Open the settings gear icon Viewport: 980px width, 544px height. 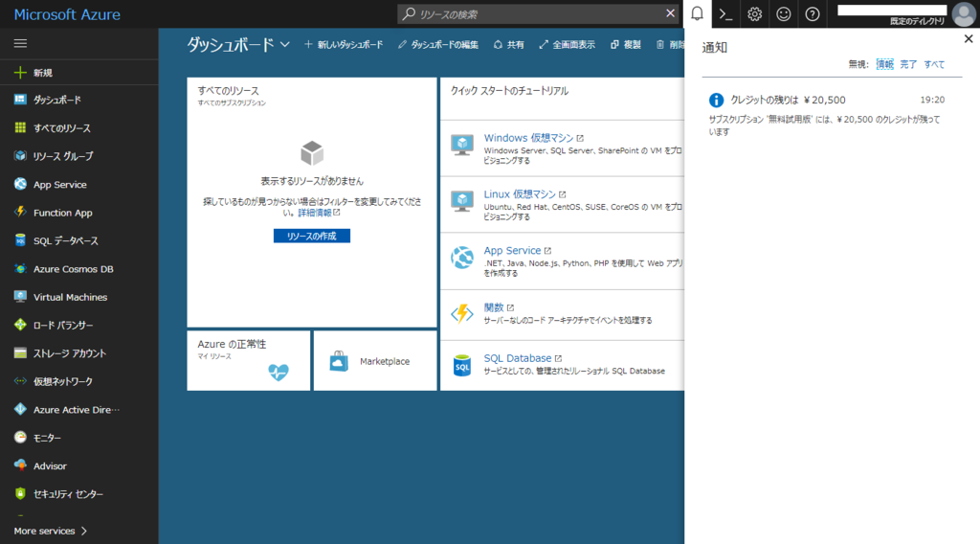754,13
